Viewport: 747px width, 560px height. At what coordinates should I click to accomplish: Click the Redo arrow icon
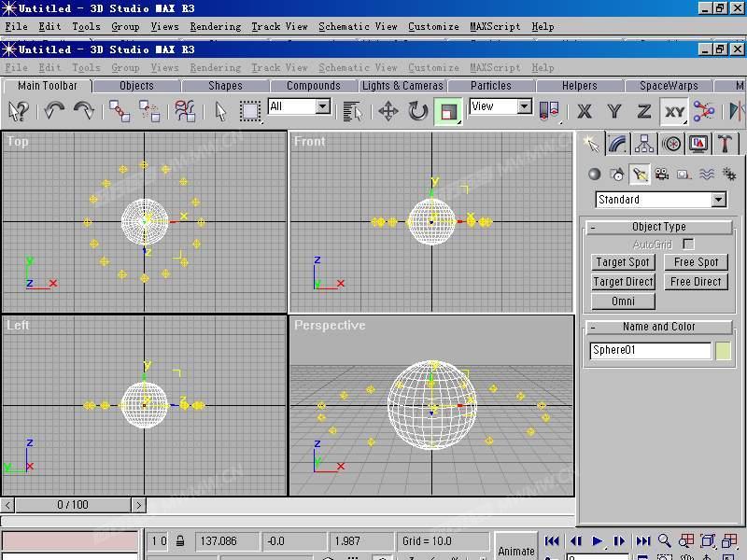tap(84, 111)
